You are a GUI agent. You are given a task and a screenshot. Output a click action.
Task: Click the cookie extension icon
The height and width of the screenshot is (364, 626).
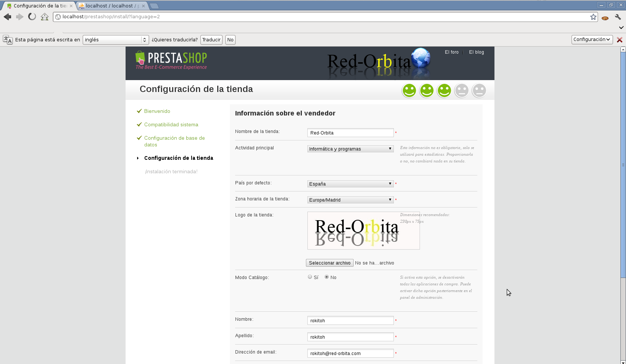605,18
